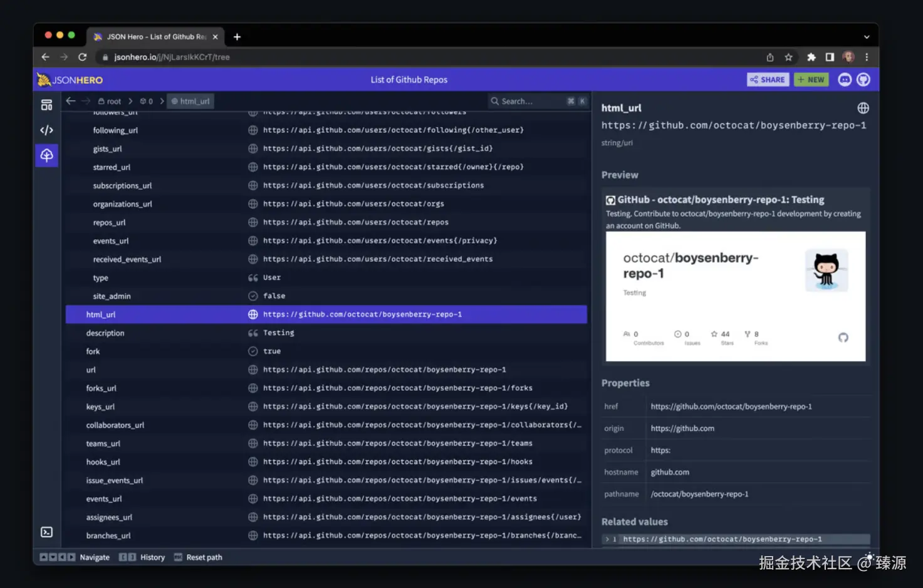Focus the Search field
Screen dimensions: 923x588
538,101
